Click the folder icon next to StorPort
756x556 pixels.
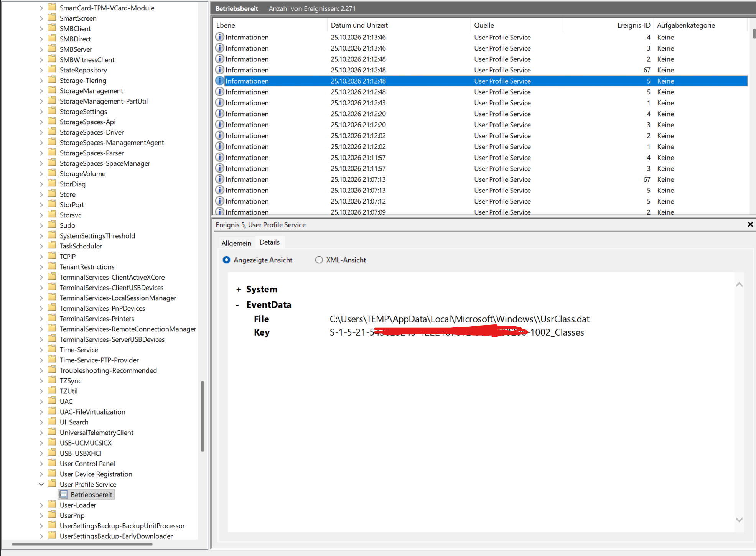pos(52,204)
